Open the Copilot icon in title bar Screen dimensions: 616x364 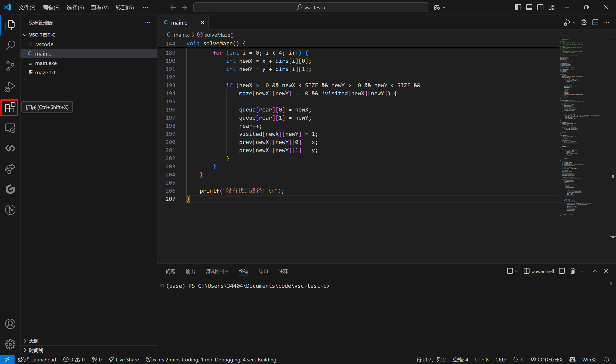(437, 8)
